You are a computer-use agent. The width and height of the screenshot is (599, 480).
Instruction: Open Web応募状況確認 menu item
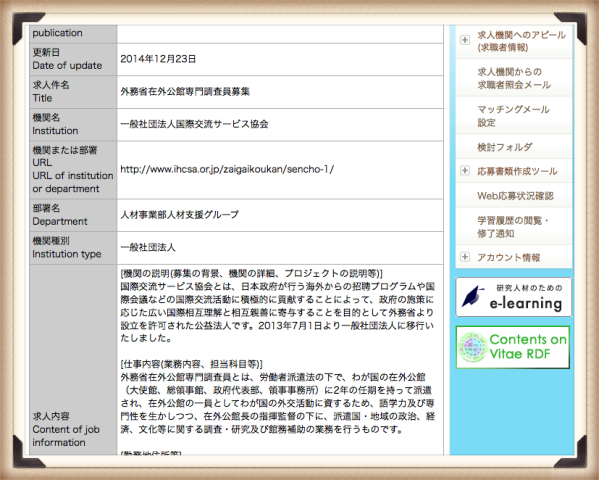(515, 196)
